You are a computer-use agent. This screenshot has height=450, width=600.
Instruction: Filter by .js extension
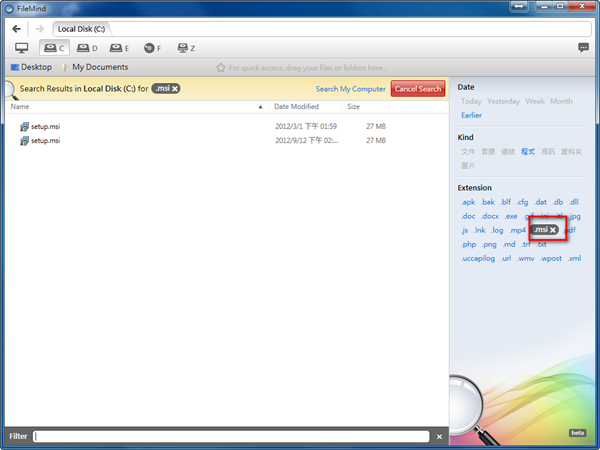pyautogui.click(x=464, y=230)
